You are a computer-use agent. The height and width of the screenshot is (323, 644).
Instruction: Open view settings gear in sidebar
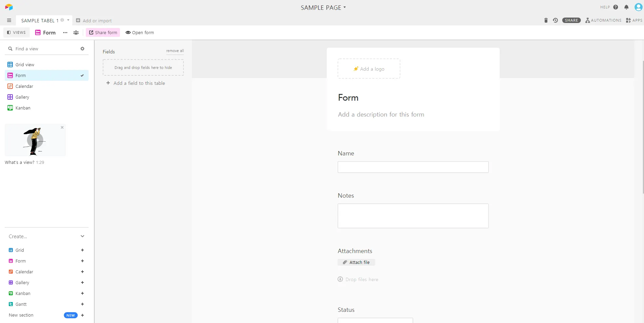[x=82, y=49]
